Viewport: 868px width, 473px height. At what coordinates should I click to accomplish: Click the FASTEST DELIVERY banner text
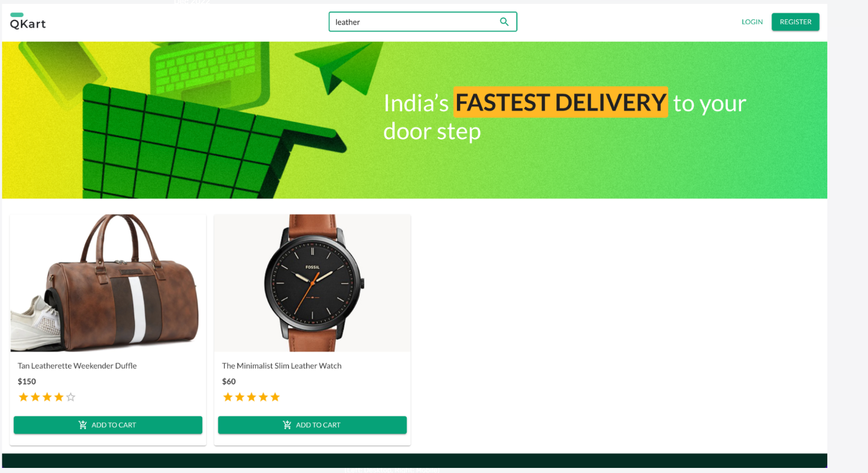pyautogui.click(x=561, y=102)
